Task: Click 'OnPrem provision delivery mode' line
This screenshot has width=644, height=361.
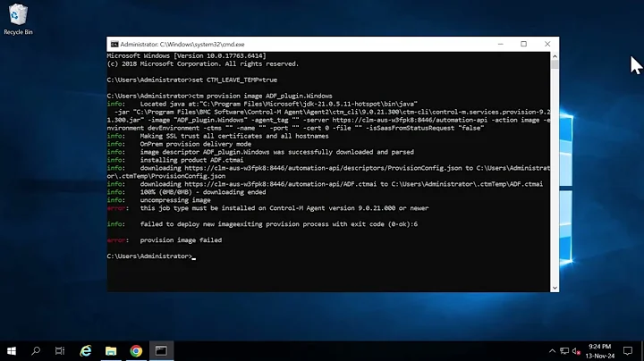Action: point(179,144)
